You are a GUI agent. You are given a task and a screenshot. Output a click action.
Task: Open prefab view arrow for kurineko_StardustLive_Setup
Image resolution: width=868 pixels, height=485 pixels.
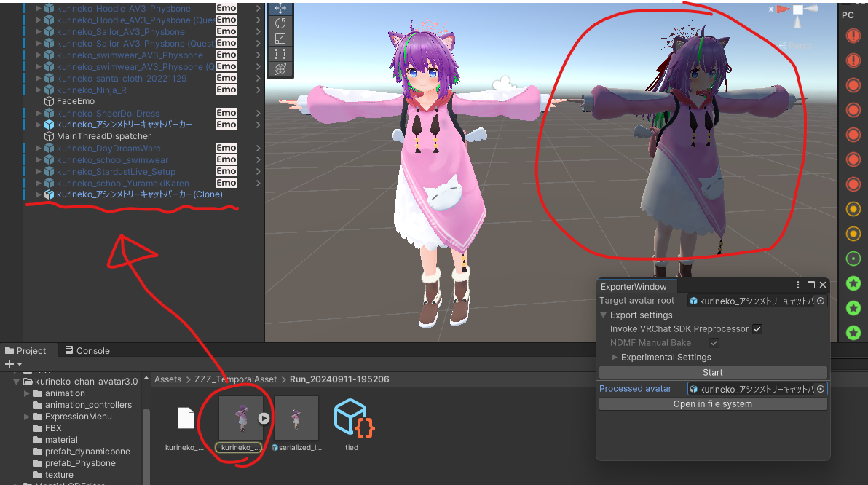click(258, 171)
